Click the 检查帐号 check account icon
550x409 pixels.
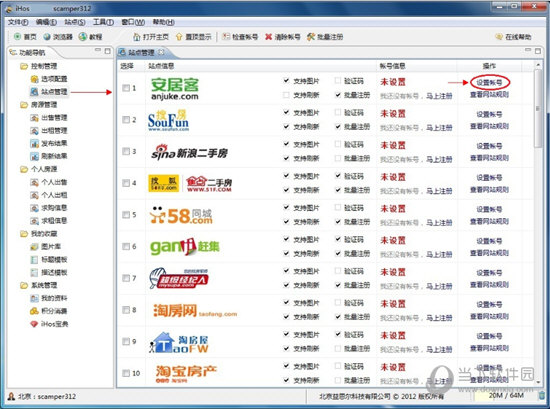[x=226, y=36]
